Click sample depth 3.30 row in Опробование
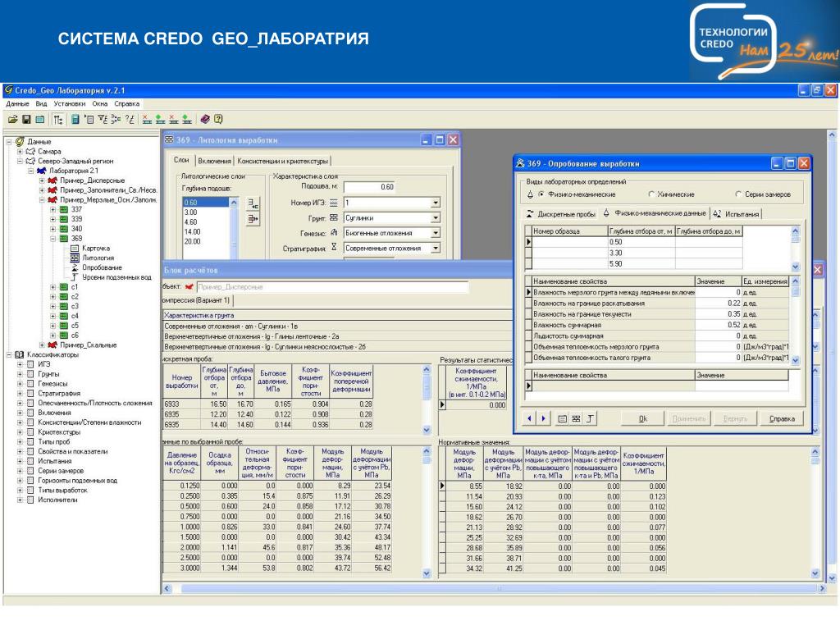Image resolution: width=840 pixels, height=630 pixels. pyautogui.click(x=634, y=253)
